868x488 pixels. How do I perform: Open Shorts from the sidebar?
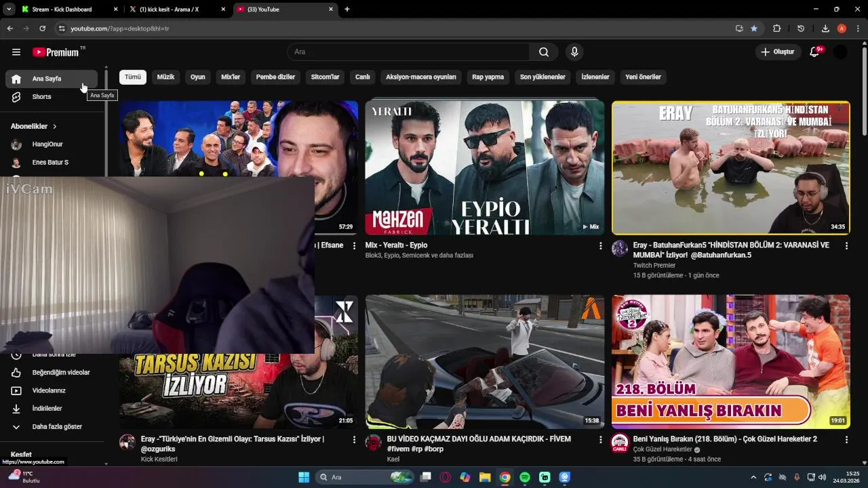click(x=52, y=97)
